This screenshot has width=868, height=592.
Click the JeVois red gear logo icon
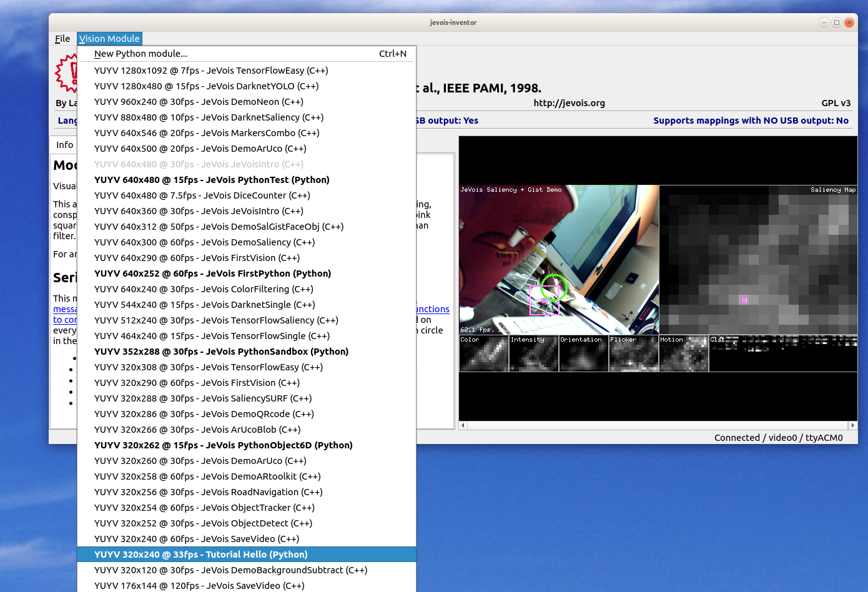66,73
